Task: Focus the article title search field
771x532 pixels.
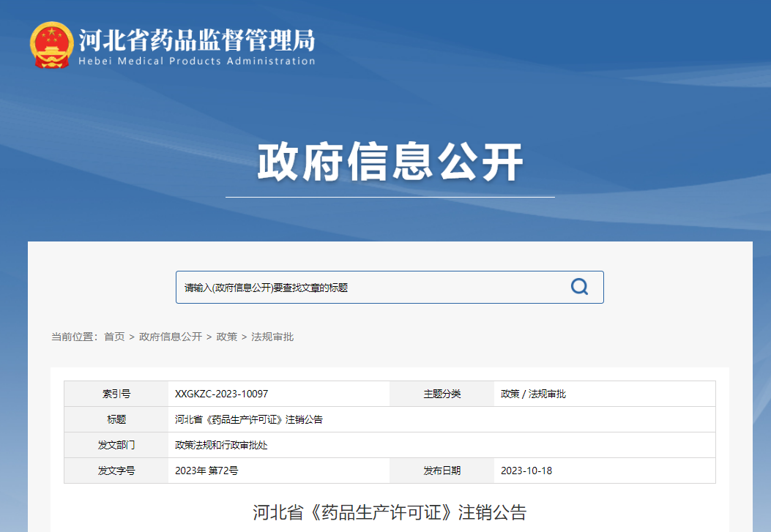Action: coord(390,288)
